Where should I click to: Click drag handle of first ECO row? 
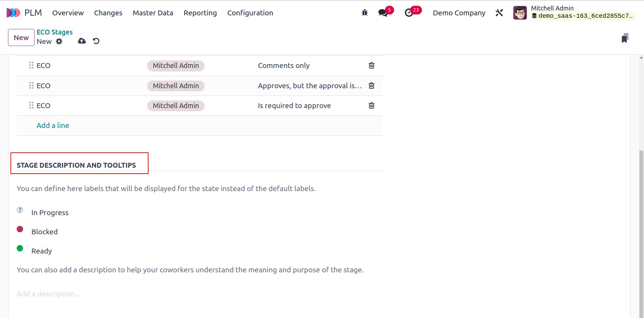click(x=31, y=65)
